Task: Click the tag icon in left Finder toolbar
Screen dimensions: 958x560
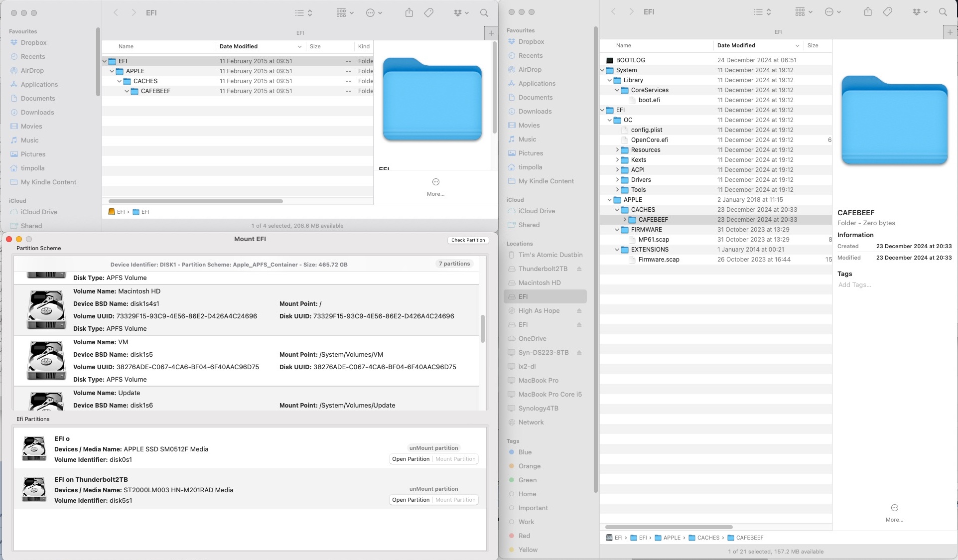Action: (x=428, y=12)
